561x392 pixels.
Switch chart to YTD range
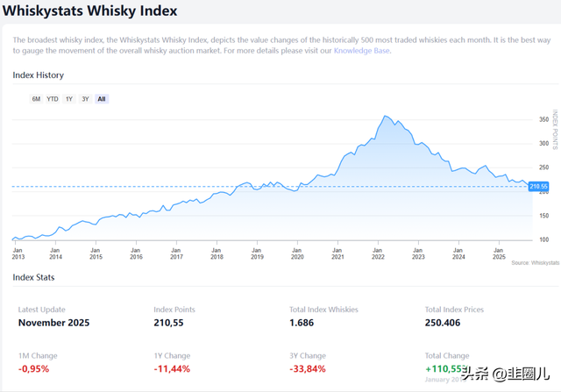[53, 99]
